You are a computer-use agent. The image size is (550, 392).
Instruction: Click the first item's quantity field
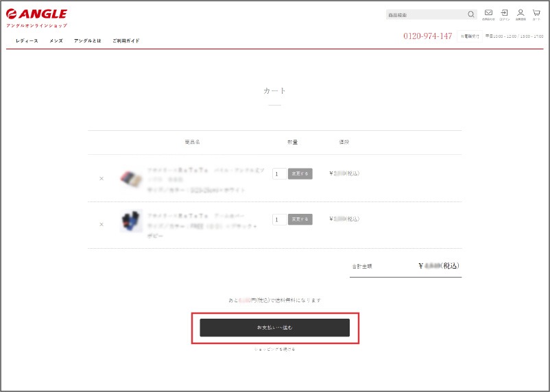point(279,174)
